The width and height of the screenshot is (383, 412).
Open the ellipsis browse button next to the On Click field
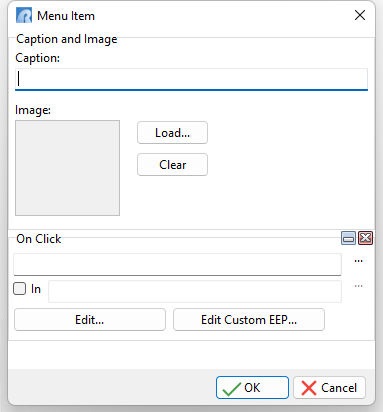tap(358, 261)
